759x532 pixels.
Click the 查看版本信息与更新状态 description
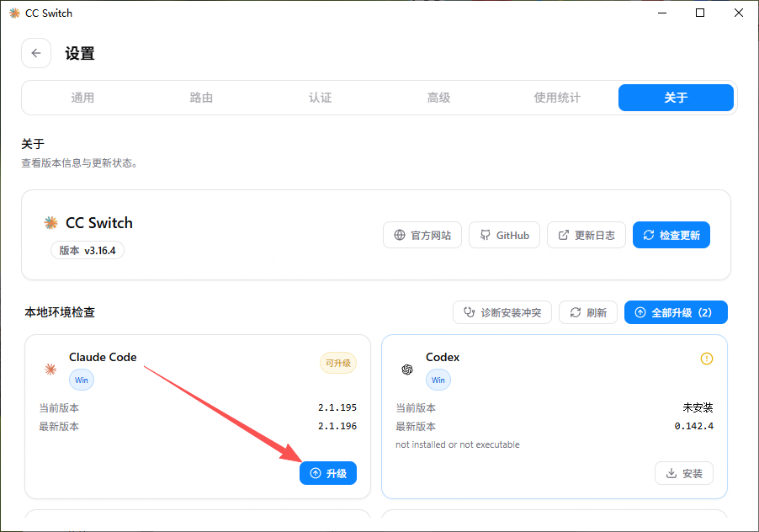79,163
